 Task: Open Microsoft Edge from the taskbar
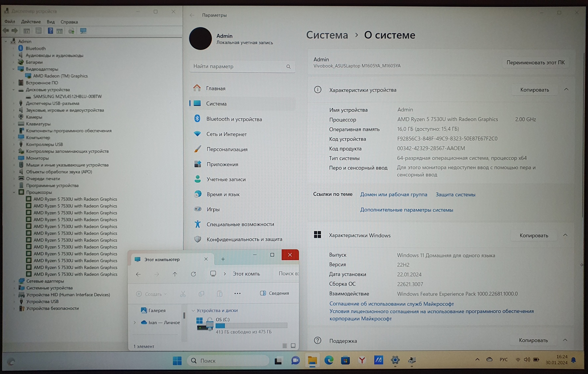pos(329,360)
